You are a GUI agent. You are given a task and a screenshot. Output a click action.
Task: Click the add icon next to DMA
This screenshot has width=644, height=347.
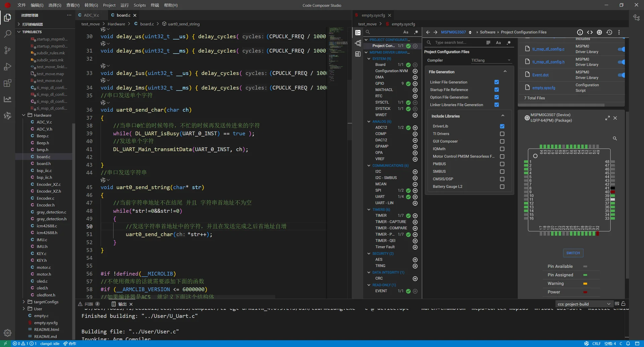[x=415, y=77]
